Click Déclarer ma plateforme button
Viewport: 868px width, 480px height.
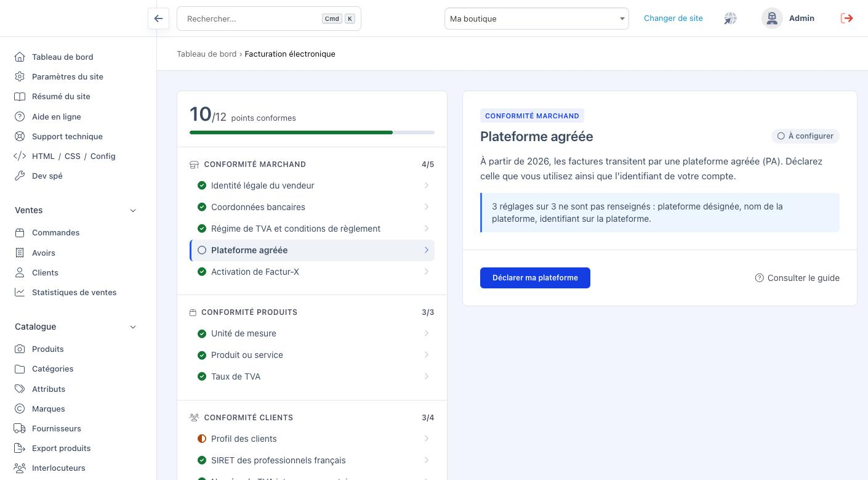535,278
